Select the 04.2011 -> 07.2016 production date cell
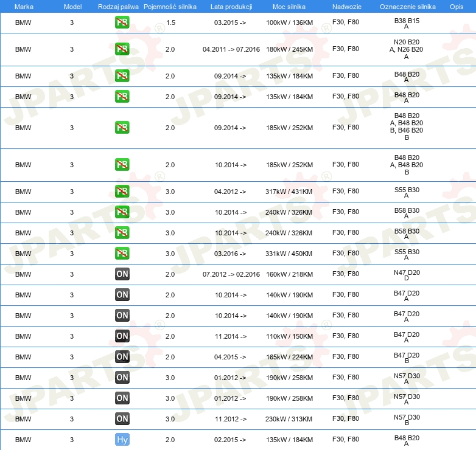Viewport: 476px width, 450px height. click(x=230, y=49)
